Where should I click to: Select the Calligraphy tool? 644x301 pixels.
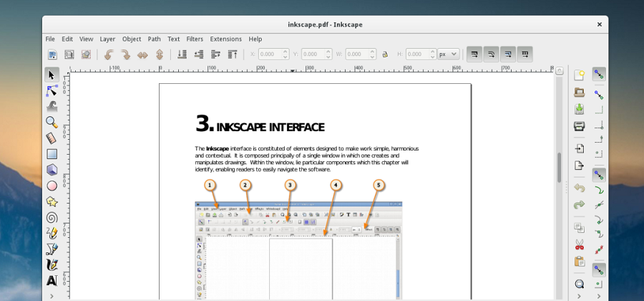pos(52,265)
